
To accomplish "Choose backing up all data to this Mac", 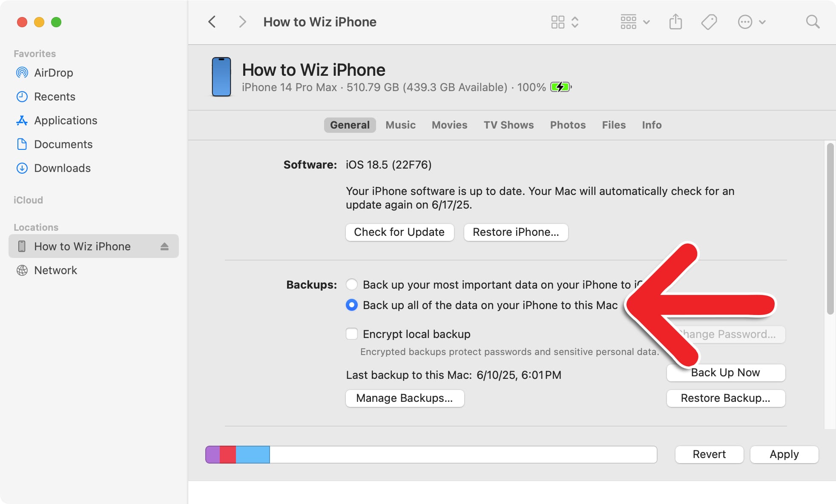I will click(x=351, y=305).
